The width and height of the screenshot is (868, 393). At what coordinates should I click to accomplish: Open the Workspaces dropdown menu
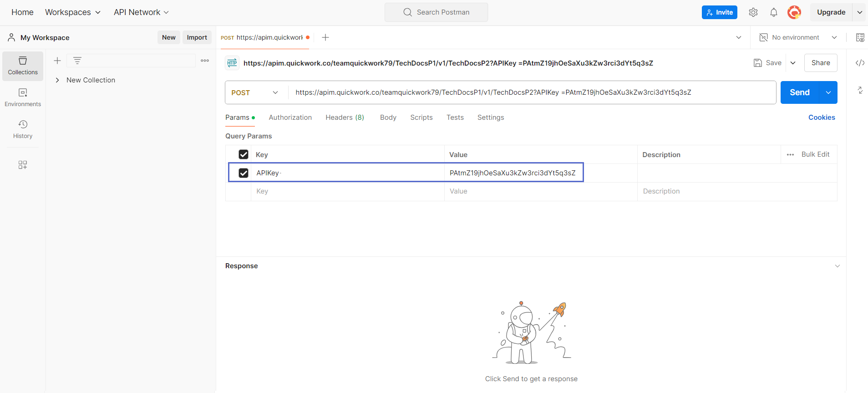tap(73, 12)
